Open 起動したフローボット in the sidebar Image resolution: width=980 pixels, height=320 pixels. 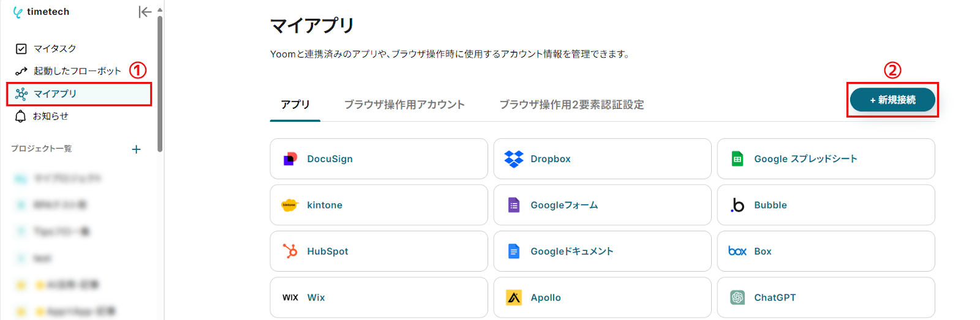click(x=77, y=71)
